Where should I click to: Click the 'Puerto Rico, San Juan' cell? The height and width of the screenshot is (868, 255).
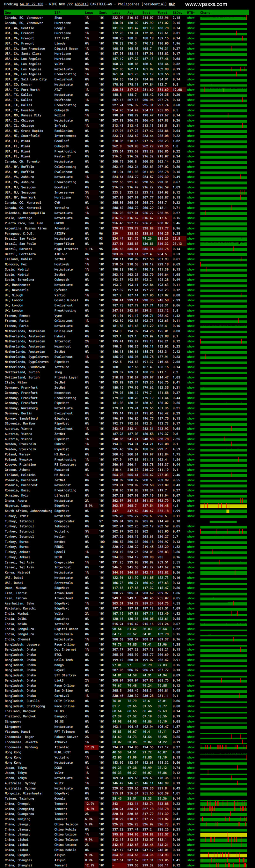click(x=24, y=223)
